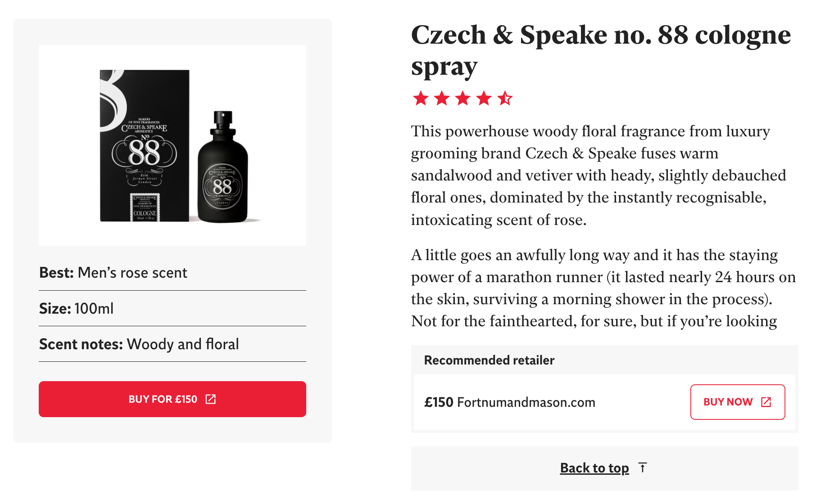
Task: Click the black cologne box in product image
Action: click(x=144, y=145)
